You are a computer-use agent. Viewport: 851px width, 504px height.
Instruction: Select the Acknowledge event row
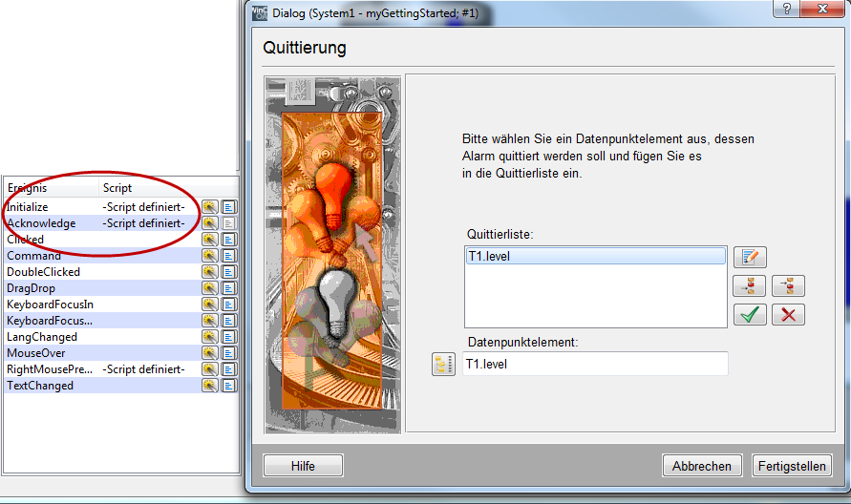pyautogui.click(x=121, y=223)
